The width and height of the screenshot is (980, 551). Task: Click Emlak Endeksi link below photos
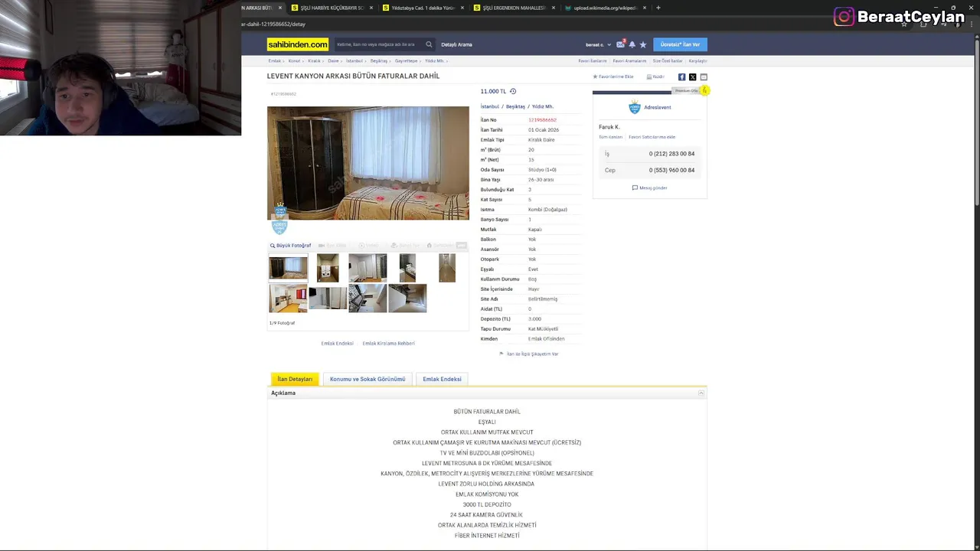pyautogui.click(x=338, y=344)
